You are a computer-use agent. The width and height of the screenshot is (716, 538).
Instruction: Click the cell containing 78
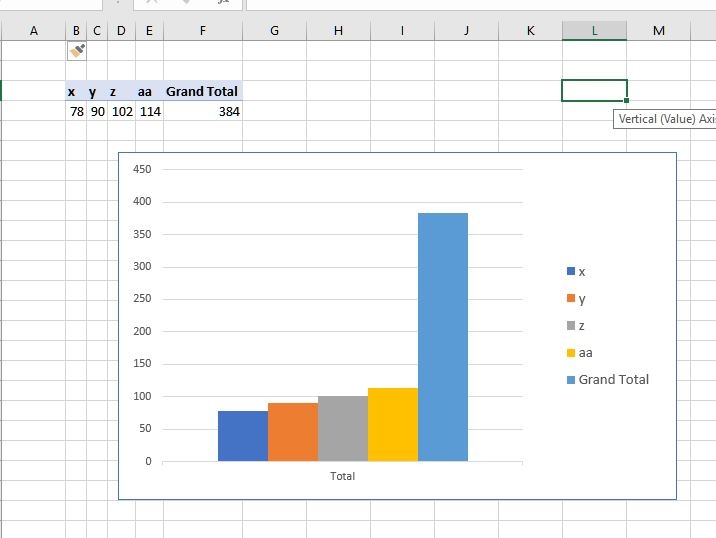pos(76,111)
